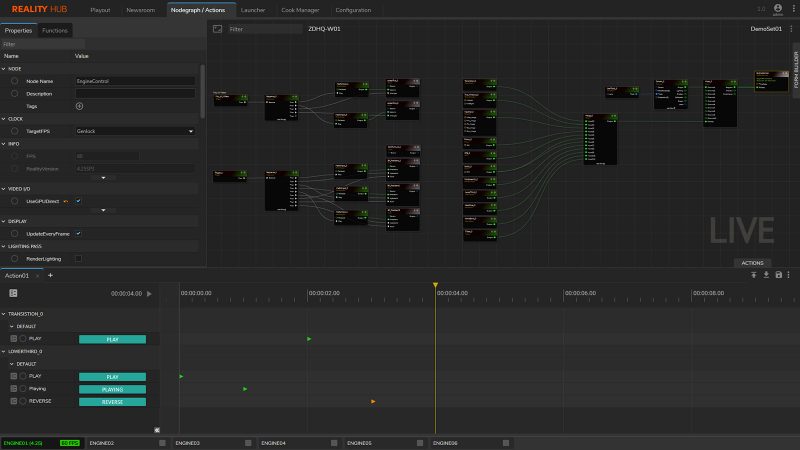This screenshot has width=800, height=450.
Task: Click the TRANSITION_0 PLAY row grid icon
Action: 14,339
